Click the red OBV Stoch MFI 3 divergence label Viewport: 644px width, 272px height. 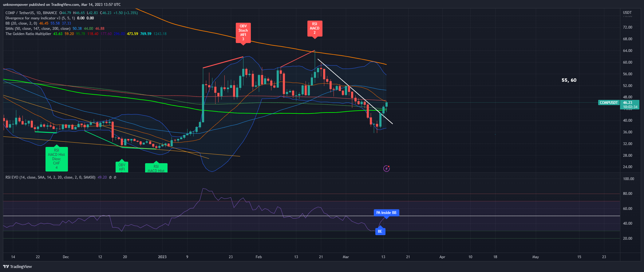point(243,33)
